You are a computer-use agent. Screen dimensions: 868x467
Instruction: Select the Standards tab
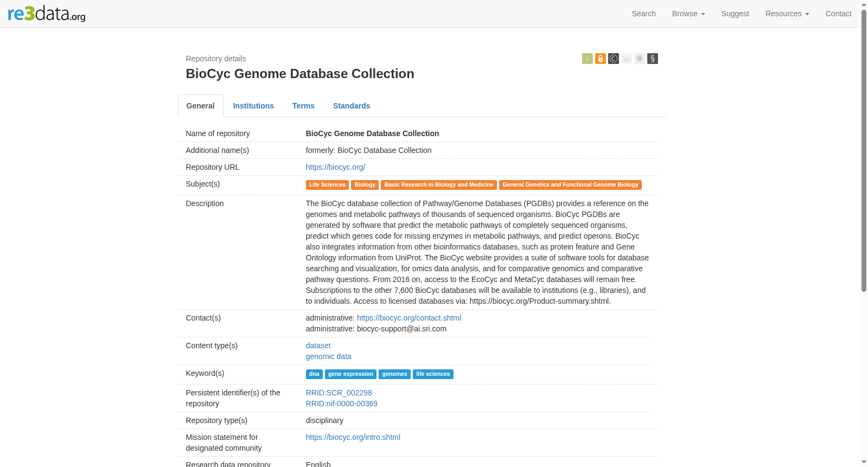click(352, 106)
